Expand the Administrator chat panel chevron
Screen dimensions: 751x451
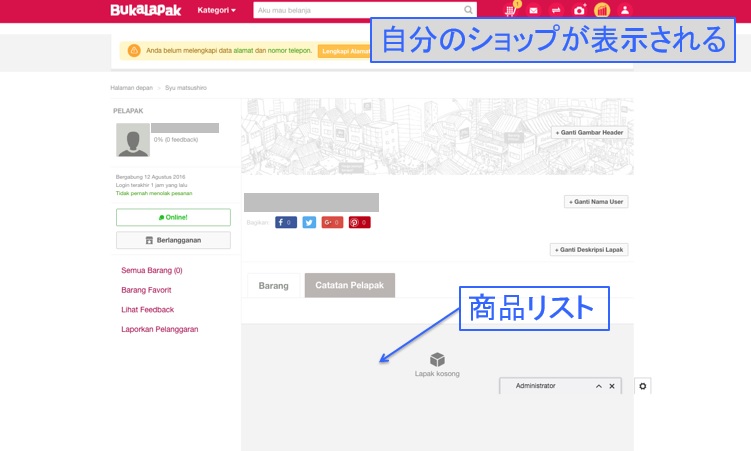[599, 386]
